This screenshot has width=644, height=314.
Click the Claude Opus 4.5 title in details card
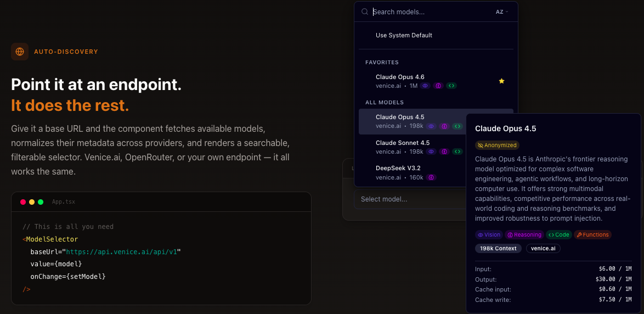click(x=506, y=128)
